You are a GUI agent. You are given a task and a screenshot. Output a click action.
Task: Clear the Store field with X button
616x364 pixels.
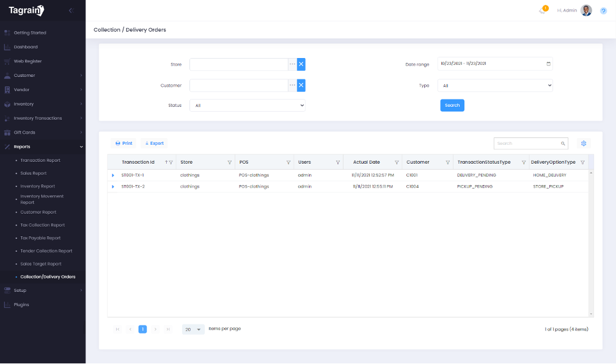click(301, 64)
